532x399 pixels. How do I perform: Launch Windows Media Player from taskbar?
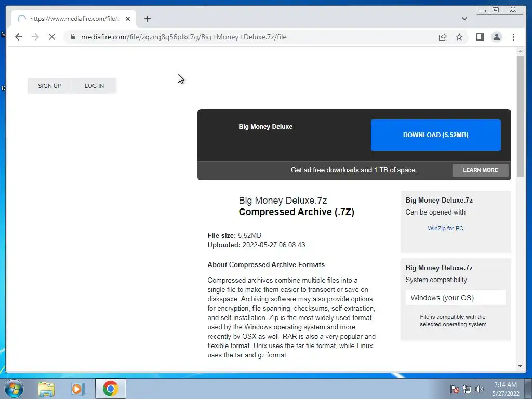point(77,389)
